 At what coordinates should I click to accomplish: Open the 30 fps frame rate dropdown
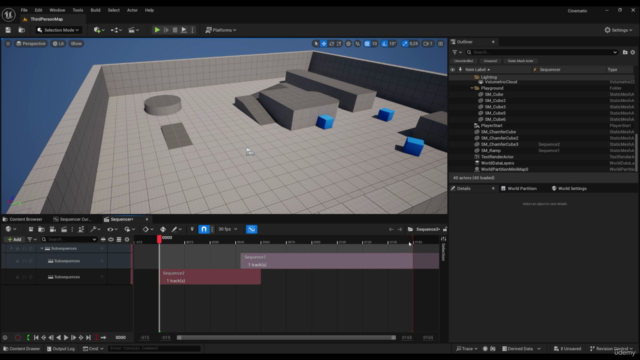point(228,229)
